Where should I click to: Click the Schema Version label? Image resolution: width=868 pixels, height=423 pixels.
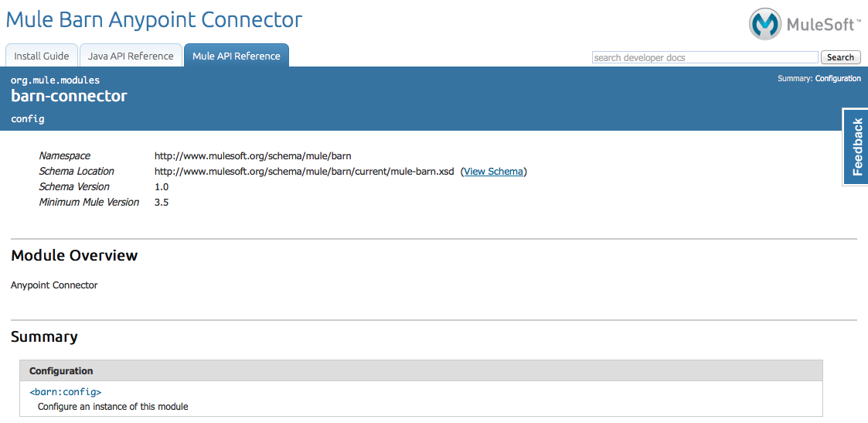click(74, 186)
